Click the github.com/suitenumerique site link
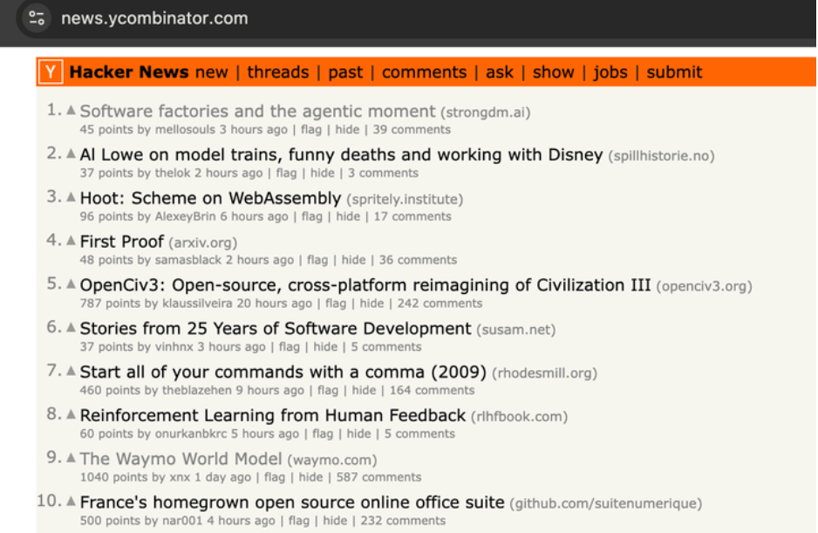The width and height of the screenshot is (818, 533). click(x=606, y=503)
